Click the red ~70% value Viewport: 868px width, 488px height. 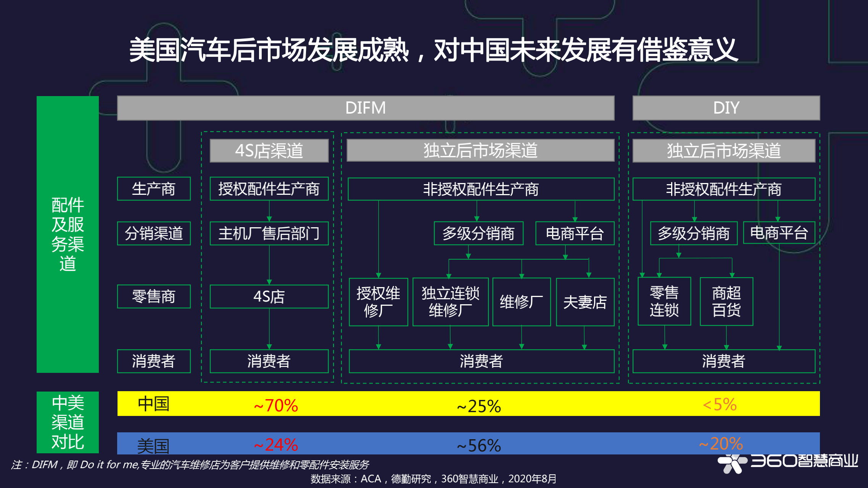[x=276, y=405]
